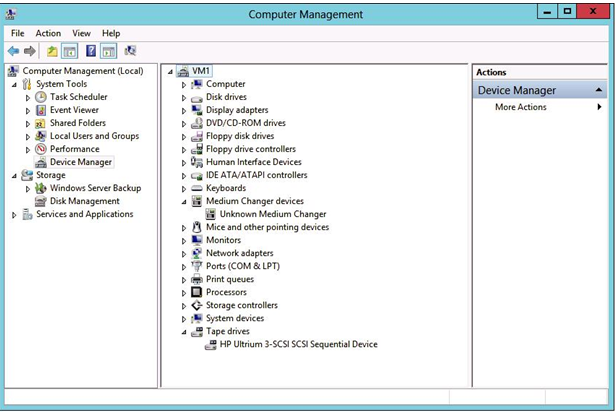Click the Ports (COM & LPT) icon
Image resolution: width=615 pixels, height=412 pixels.
point(197,266)
